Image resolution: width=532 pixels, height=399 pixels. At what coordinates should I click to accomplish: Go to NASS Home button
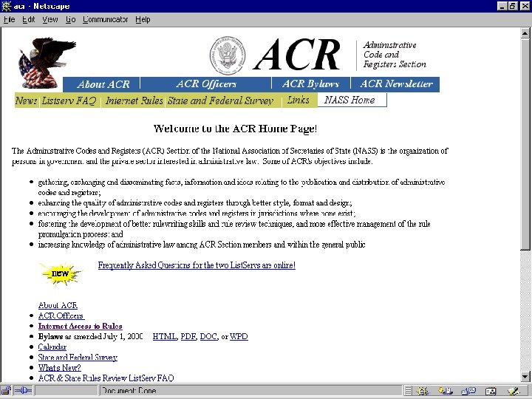(352, 100)
